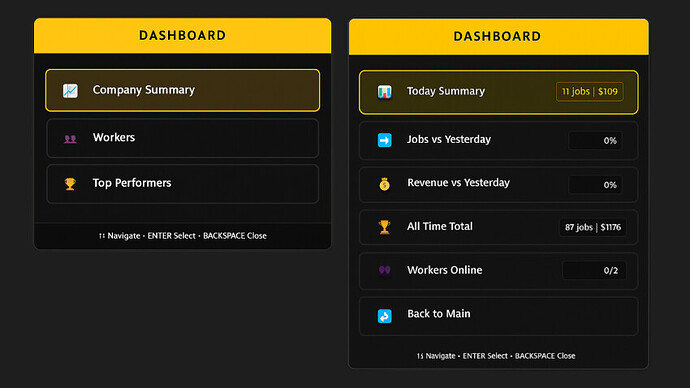Select the All Time Total row
The width and height of the screenshot is (690, 388).
click(x=499, y=227)
